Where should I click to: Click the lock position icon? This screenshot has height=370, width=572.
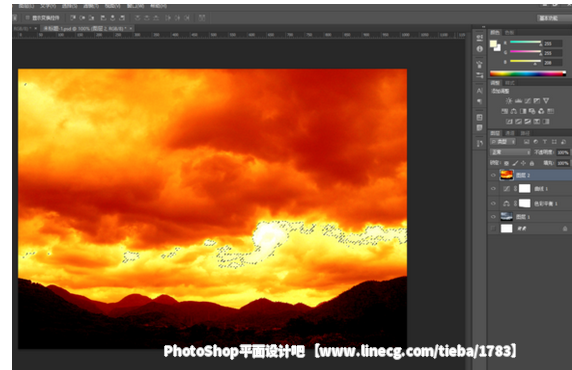pyautogui.click(x=523, y=163)
